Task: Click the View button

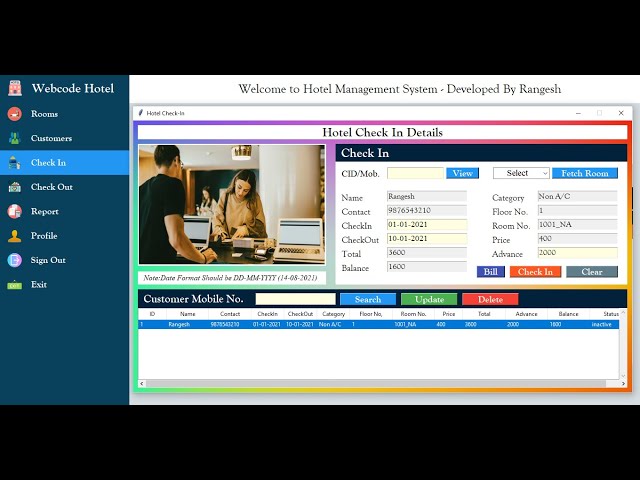Action: coord(462,173)
